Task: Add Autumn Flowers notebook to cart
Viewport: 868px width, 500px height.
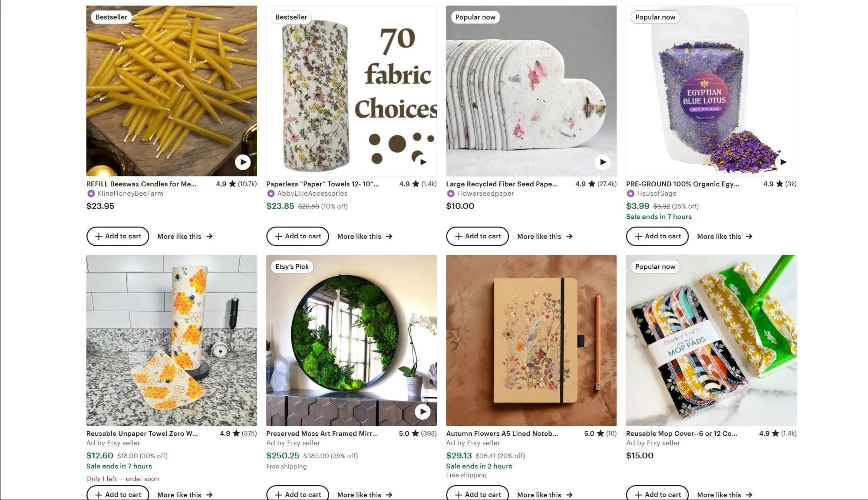Action: tap(477, 494)
